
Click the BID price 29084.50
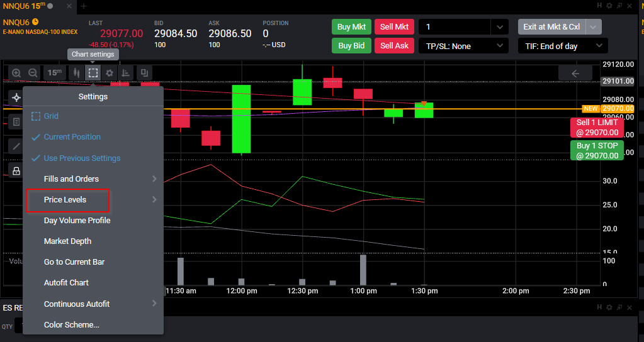point(176,33)
